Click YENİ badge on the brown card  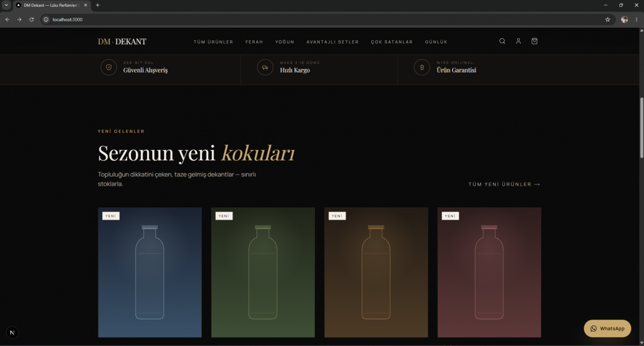337,216
